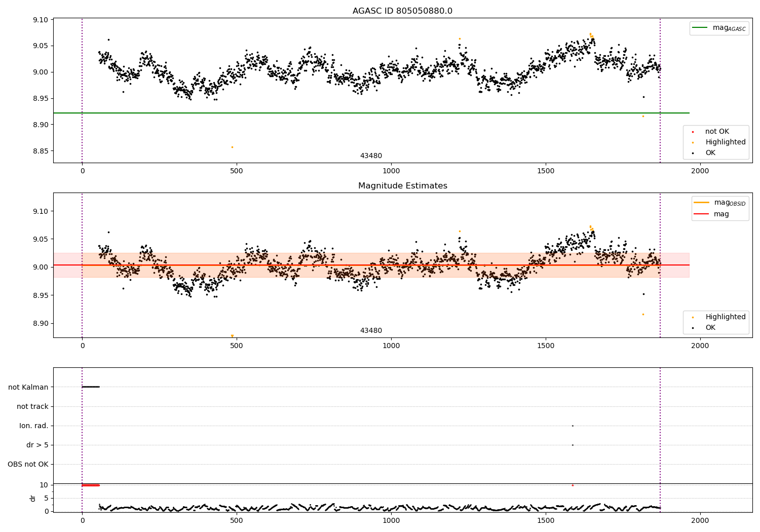Click the plot title AGASC ID 805050880.0

pos(402,11)
